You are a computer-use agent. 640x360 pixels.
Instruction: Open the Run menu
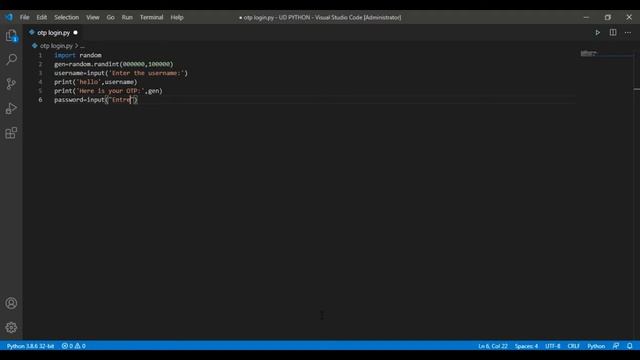coord(127,17)
